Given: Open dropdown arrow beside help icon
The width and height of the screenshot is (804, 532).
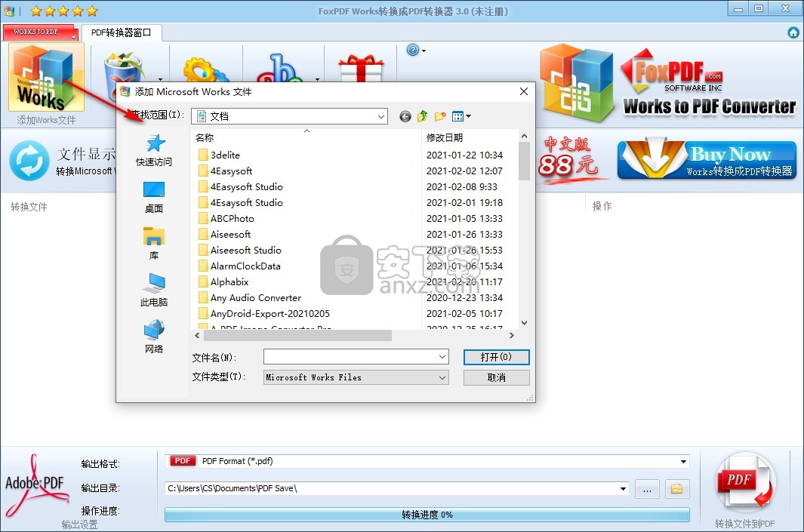Looking at the screenshot, I should [424, 51].
